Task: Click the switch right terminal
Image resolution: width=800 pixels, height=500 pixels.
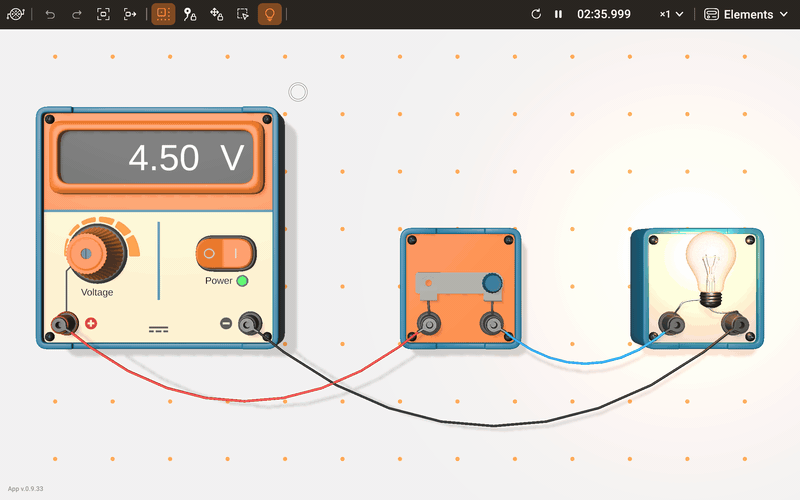Action: click(492, 324)
